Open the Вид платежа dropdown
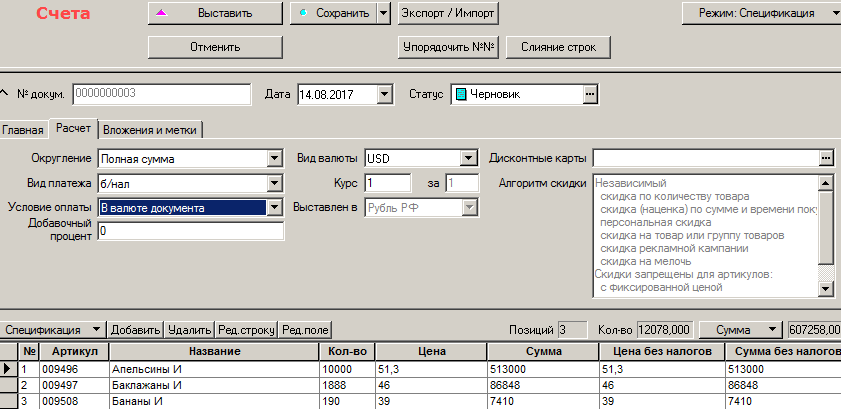The height and width of the screenshot is (409, 841). [x=275, y=184]
